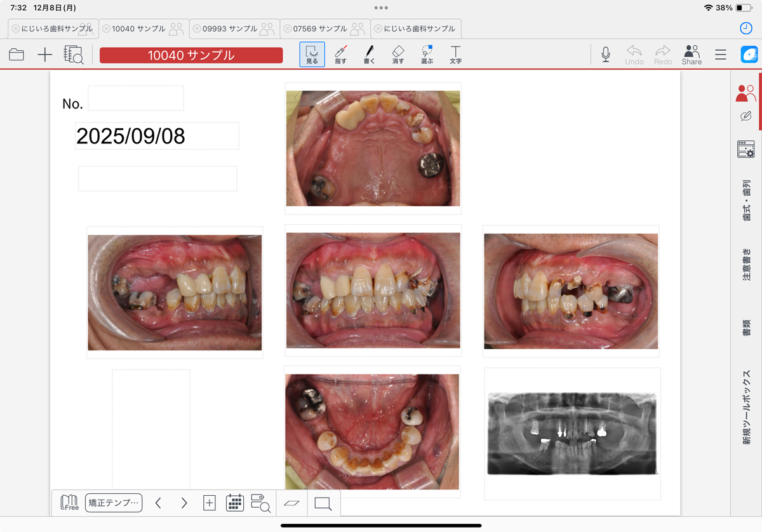Open the calendar icon in bottom toolbar
The height and width of the screenshot is (532, 762).
click(235, 503)
